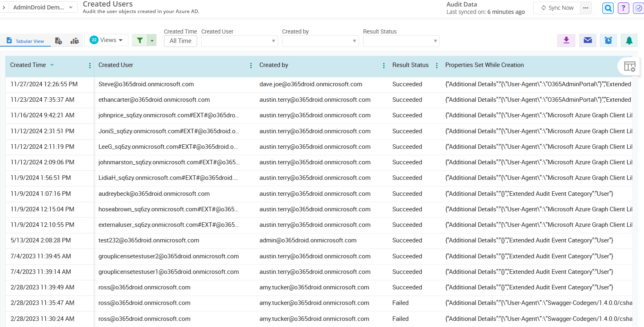Click the Sync Now button
This screenshot has height=327, width=644.
tap(557, 8)
